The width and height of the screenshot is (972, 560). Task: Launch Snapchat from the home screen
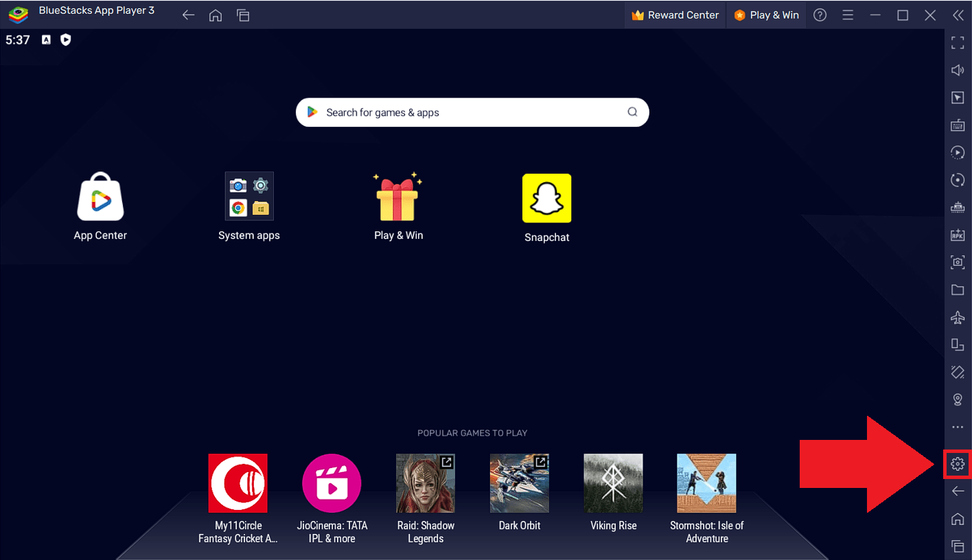[546, 198]
